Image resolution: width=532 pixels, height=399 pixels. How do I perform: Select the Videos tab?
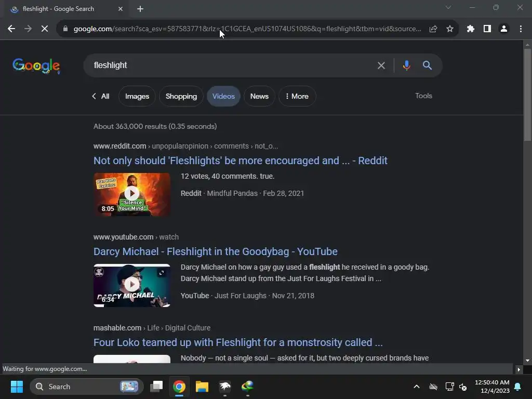(x=223, y=96)
